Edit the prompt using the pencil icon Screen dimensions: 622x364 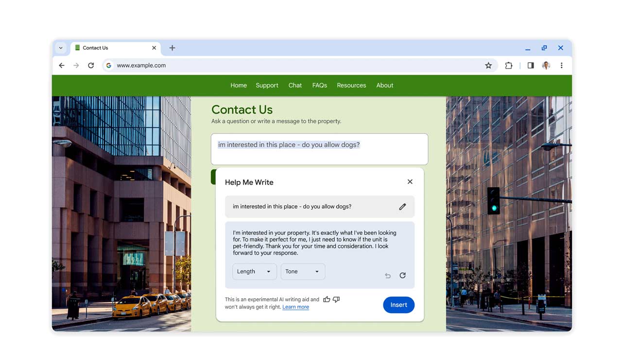[402, 207]
